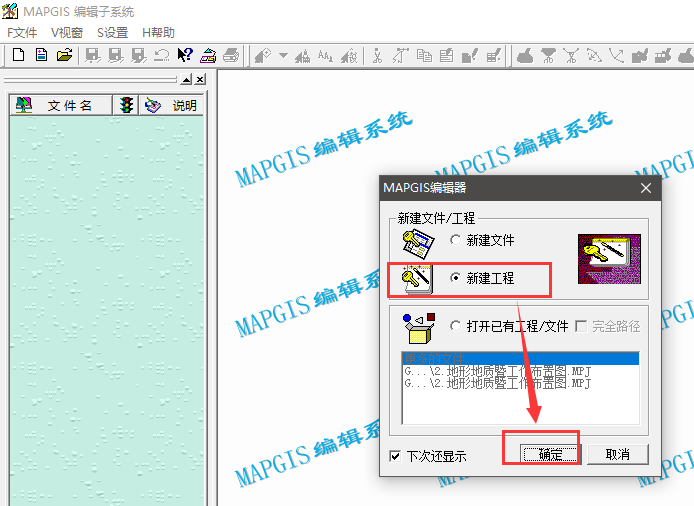
Task: Toggle the 完全路径 checkbox
Action: coord(581,326)
